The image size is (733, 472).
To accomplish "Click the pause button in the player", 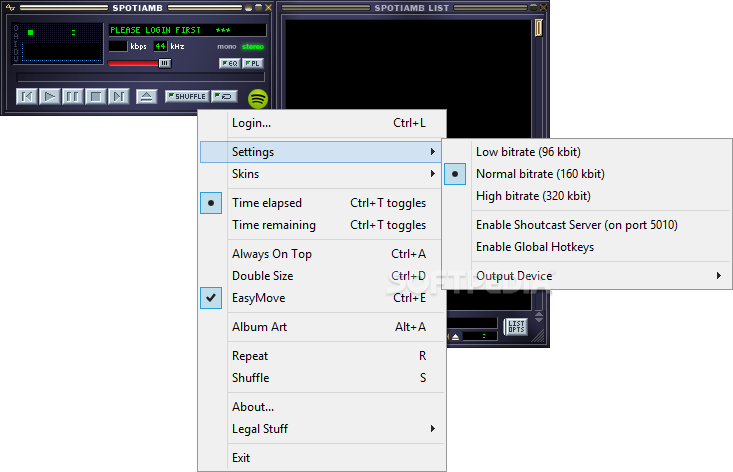I will (72, 97).
